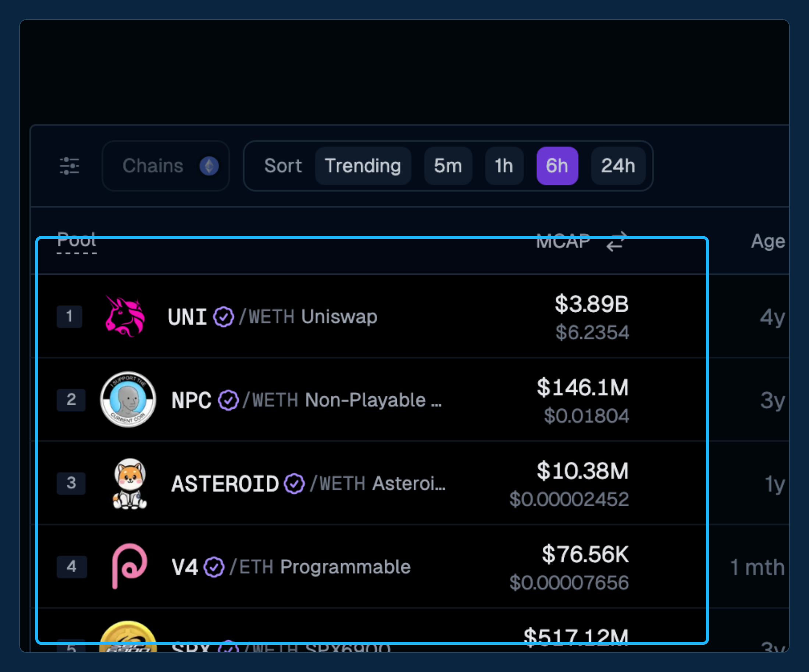
Task: Click the V4 pink swirl logo
Action: coord(129,566)
